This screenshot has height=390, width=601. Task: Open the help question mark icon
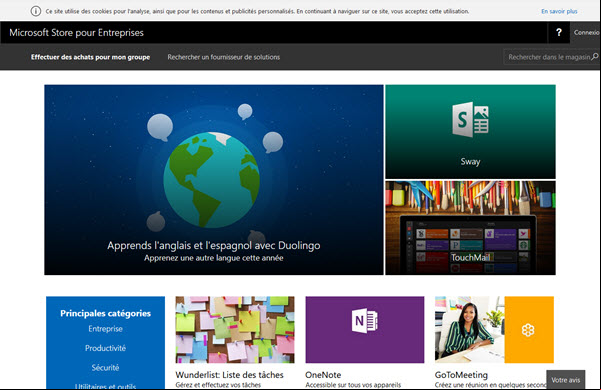click(x=558, y=33)
